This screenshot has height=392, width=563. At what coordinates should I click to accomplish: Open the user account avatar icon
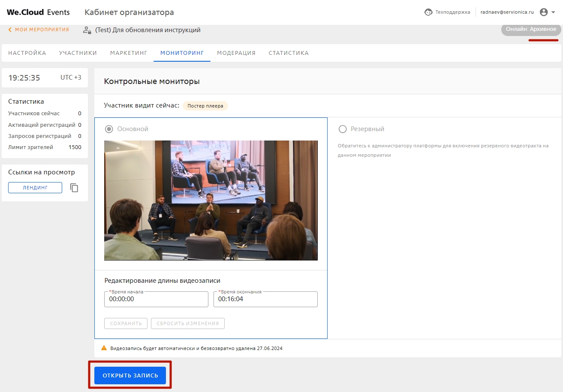point(544,12)
